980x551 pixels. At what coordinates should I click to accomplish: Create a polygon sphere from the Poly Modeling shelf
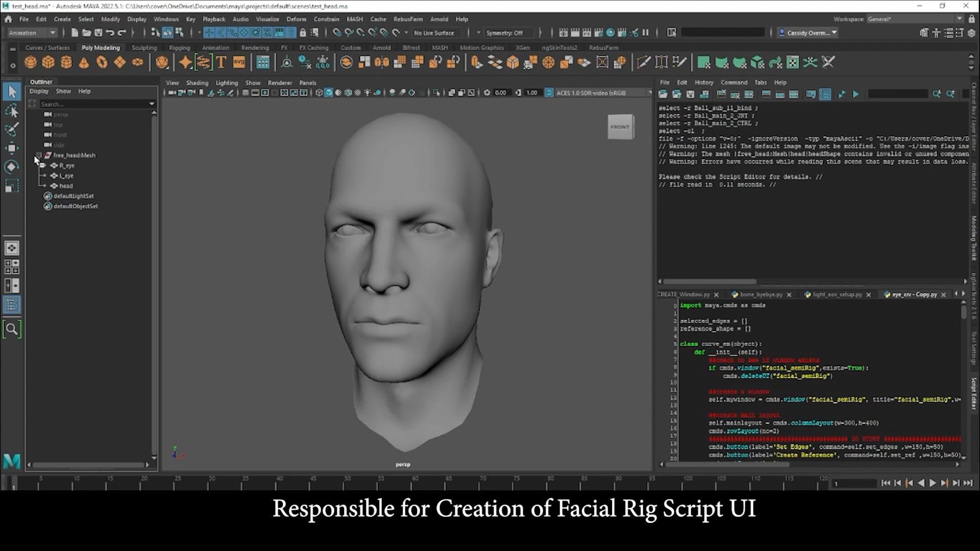(31, 62)
